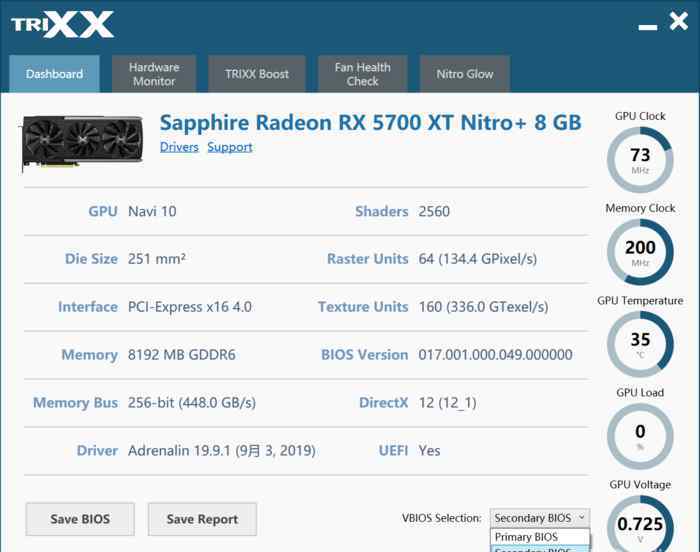Switch to the Dashboard tab

tap(54, 74)
